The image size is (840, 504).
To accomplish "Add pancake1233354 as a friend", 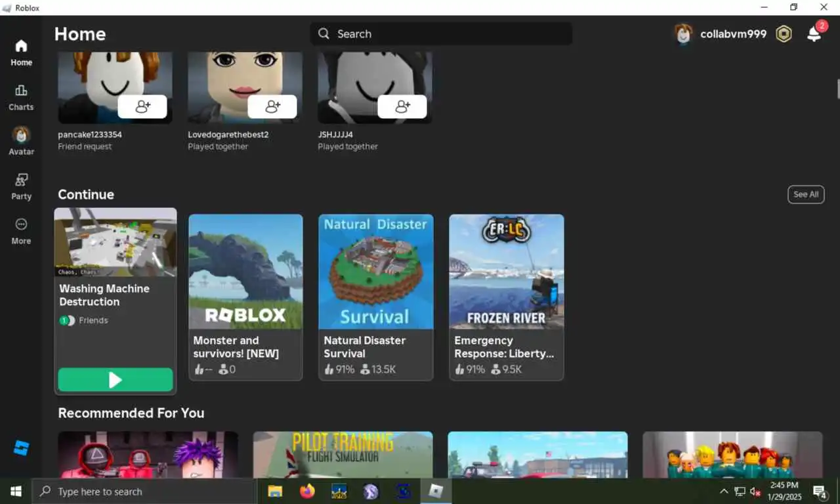I will pyautogui.click(x=142, y=106).
